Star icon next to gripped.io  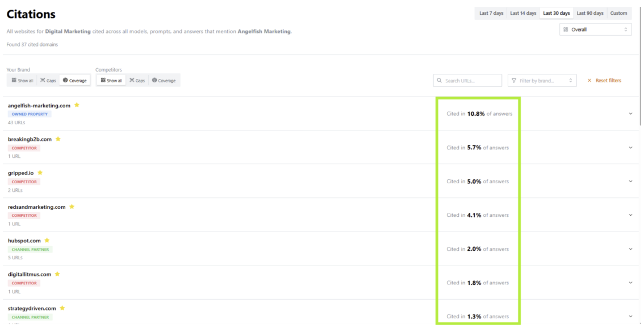(40, 173)
